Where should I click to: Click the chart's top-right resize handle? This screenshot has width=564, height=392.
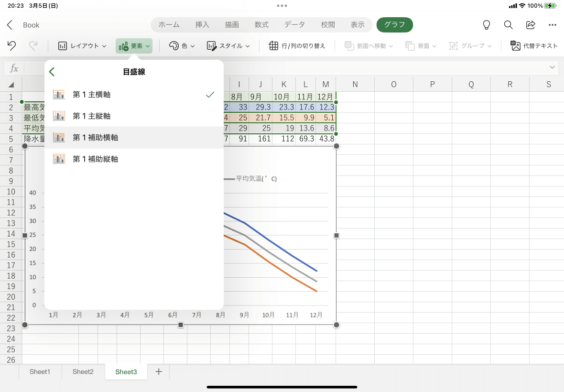tap(336, 146)
